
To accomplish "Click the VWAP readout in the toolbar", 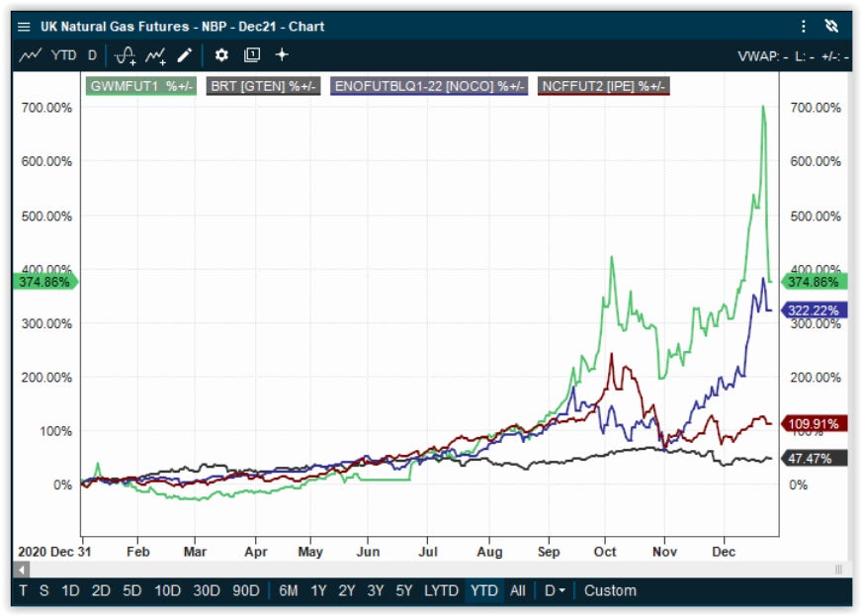I will pyautogui.click(x=763, y=56).
